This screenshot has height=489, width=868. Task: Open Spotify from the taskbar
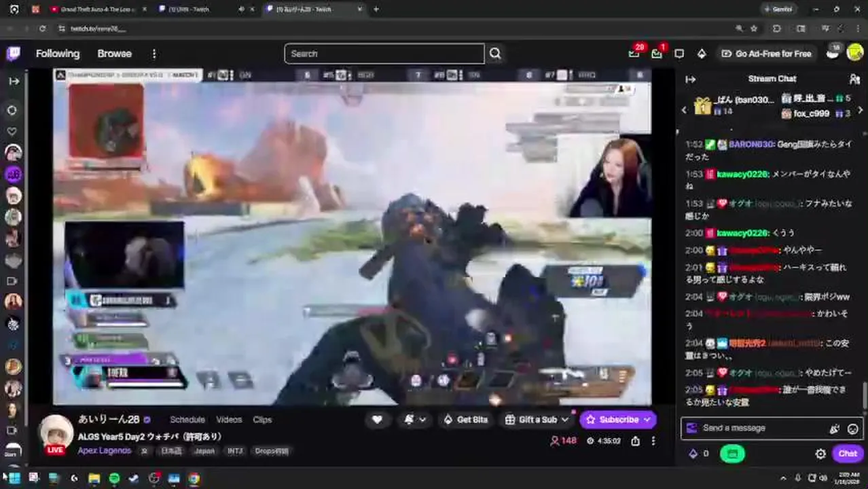[x=114, y=478]
